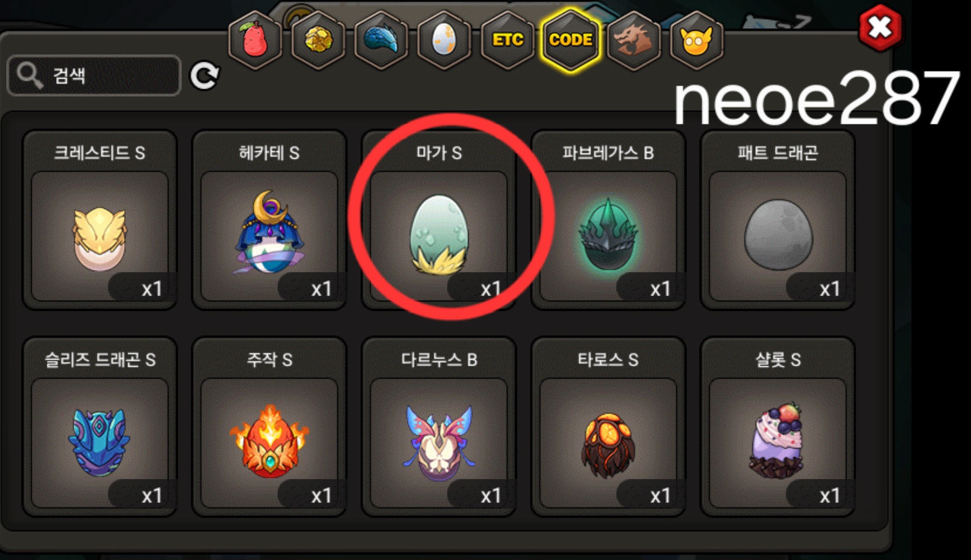The image size is (971, 560).
Task: Focus the 검색 search field
Action: (94, 76)
